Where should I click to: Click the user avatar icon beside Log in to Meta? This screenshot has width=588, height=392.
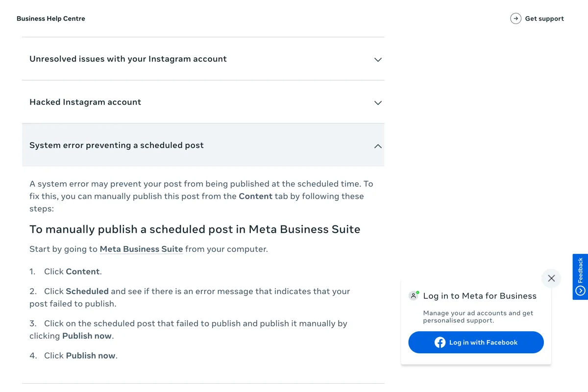coord(414,295)
